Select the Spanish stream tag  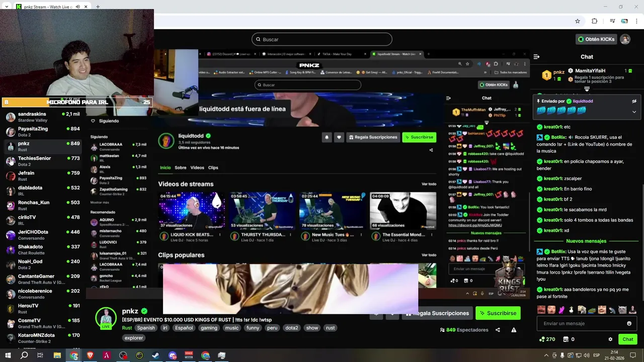point(146,328)
